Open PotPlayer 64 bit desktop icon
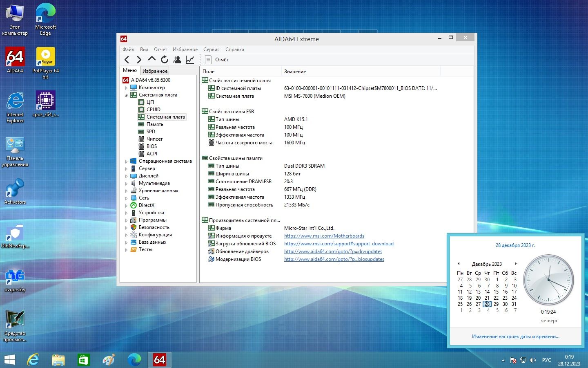The image size is (588, 368). click(x=45, y=63)
